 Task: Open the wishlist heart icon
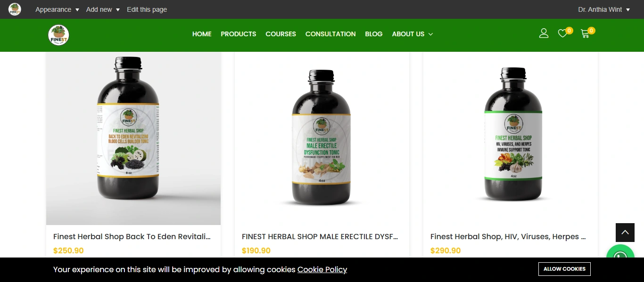pos(562,33)
